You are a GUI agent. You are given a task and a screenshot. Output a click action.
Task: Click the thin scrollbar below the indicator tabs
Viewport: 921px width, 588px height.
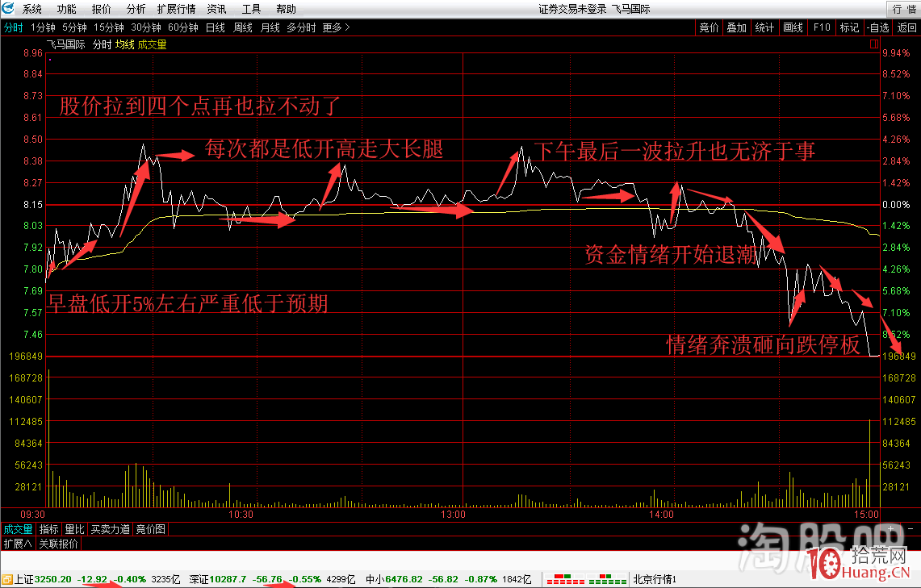pos(484,543)
